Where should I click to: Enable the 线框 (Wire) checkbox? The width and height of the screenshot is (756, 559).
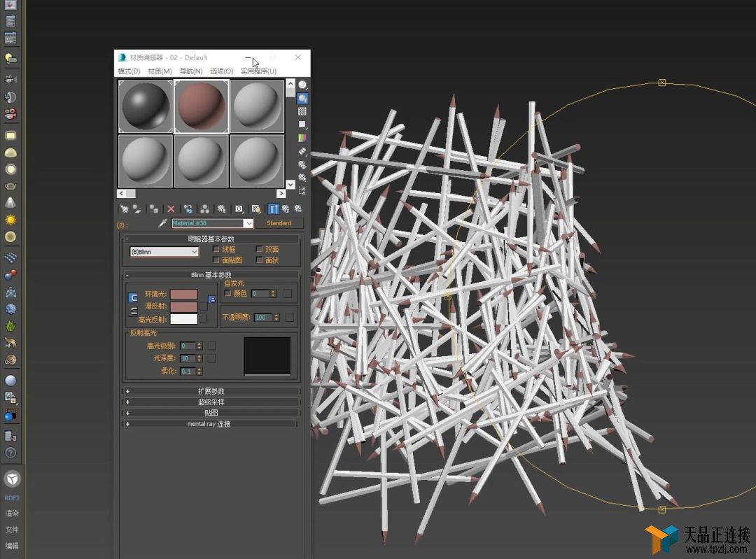(x=216, y=249)
